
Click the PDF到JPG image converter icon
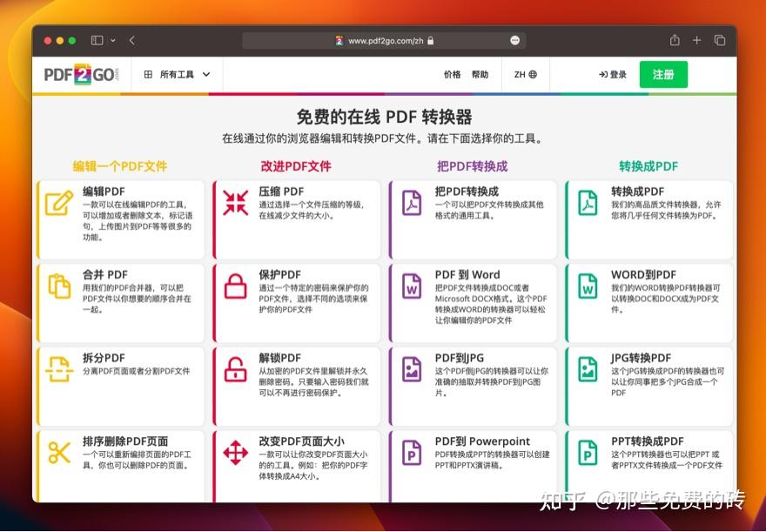pos(411,368)
